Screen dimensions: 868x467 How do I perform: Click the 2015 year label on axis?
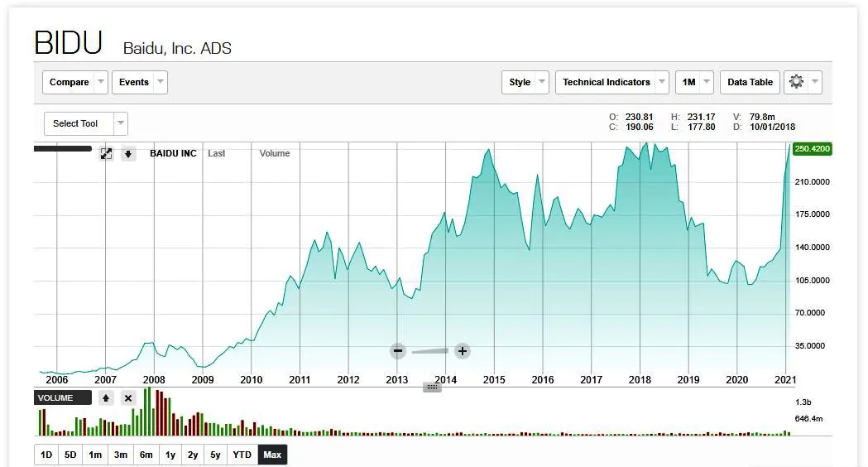pyautogui.click(x=494, y=380)
